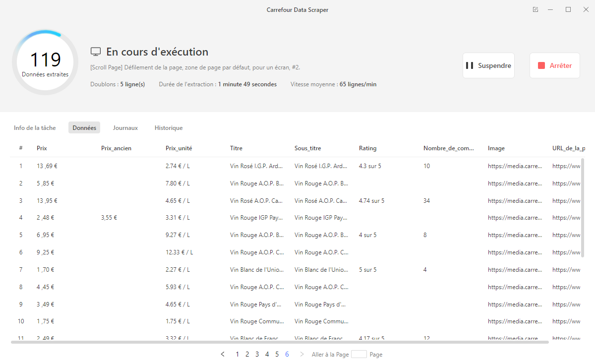
Task: Click the rating 4.3 sur 5
Action: coord(370,166)
